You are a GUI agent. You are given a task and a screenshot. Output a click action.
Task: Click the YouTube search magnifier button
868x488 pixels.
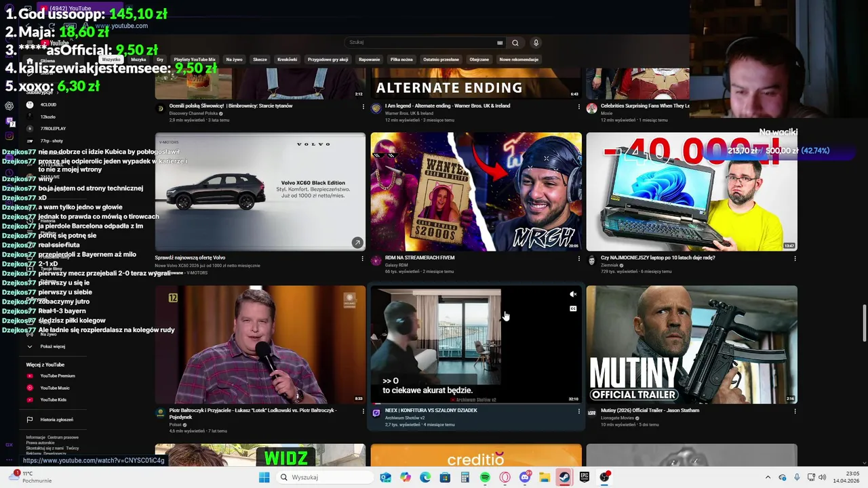tap(515, 43)
